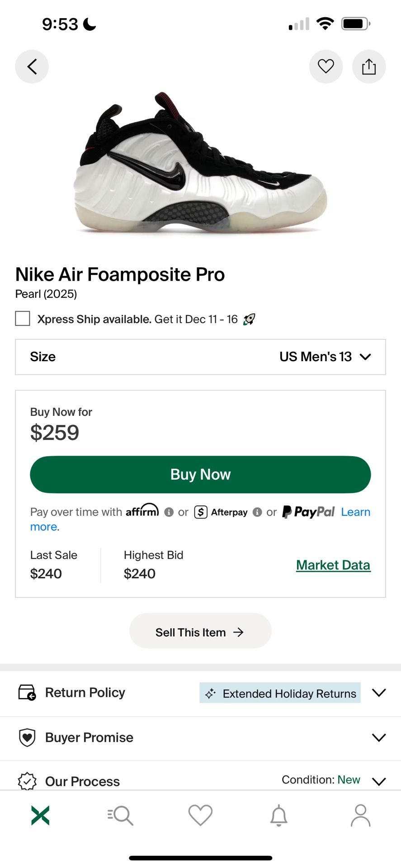Switch to the favorites heart tab
Screen dimensions: 401x868
click(200, 815)
